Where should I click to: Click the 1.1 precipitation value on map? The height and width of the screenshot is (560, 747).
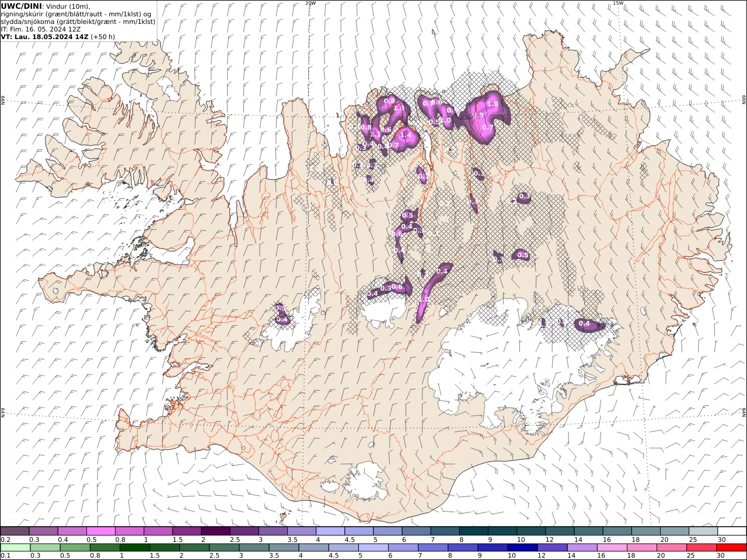click(x=376, y=134)
